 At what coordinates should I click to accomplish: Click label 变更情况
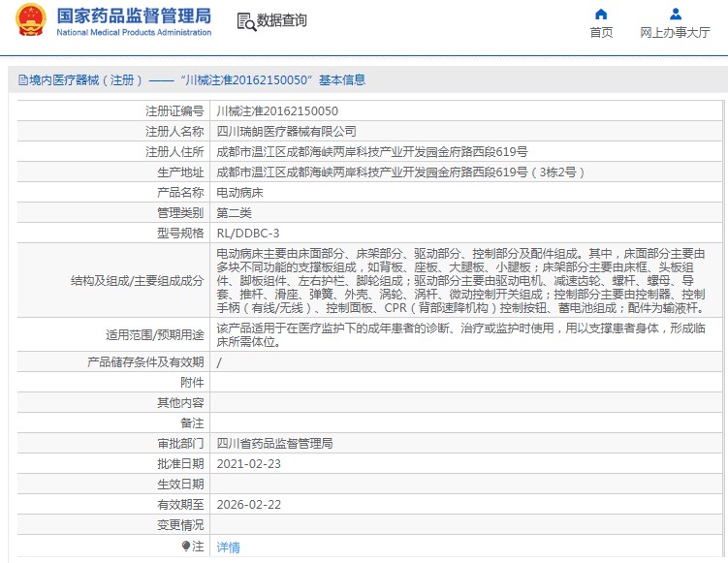click(x=180, y=525)
